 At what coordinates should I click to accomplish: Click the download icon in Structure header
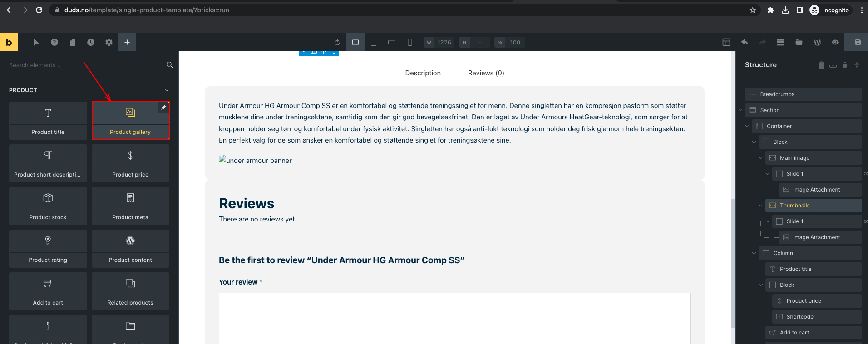click(x=833, y=65)
